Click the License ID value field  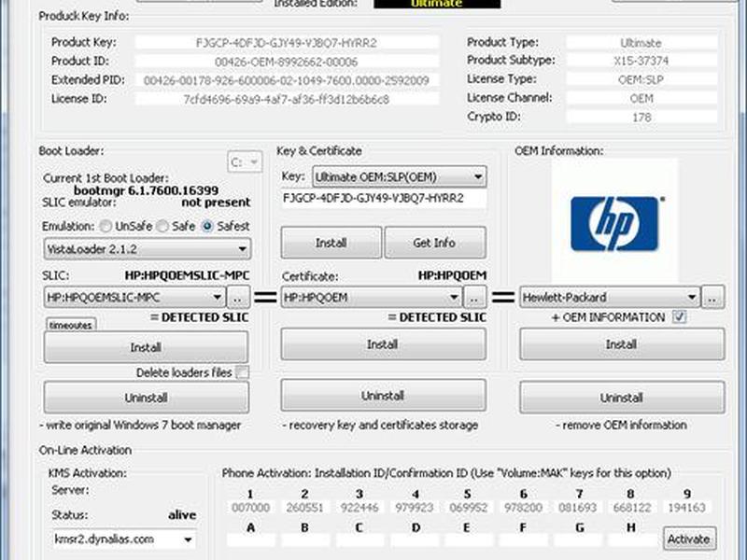[287, 99]
